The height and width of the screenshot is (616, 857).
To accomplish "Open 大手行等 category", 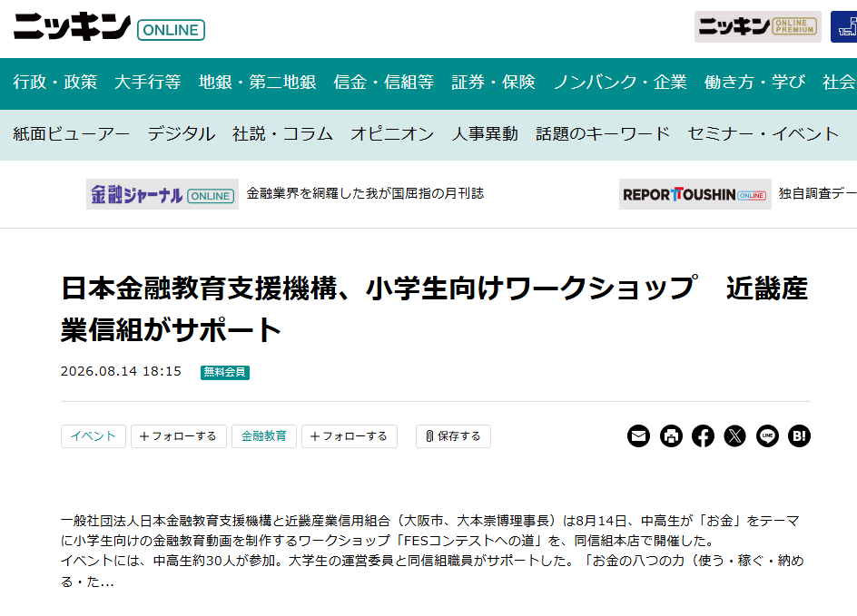I will point(148,83).
